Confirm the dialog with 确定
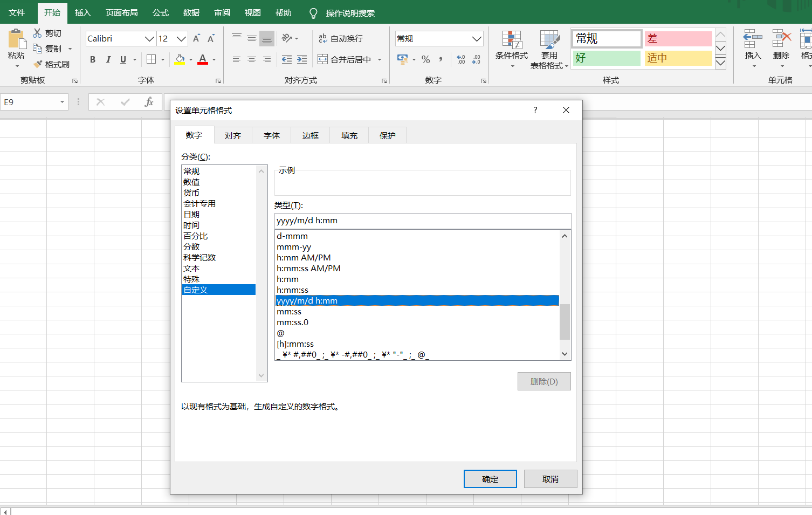 pos(490,479)
